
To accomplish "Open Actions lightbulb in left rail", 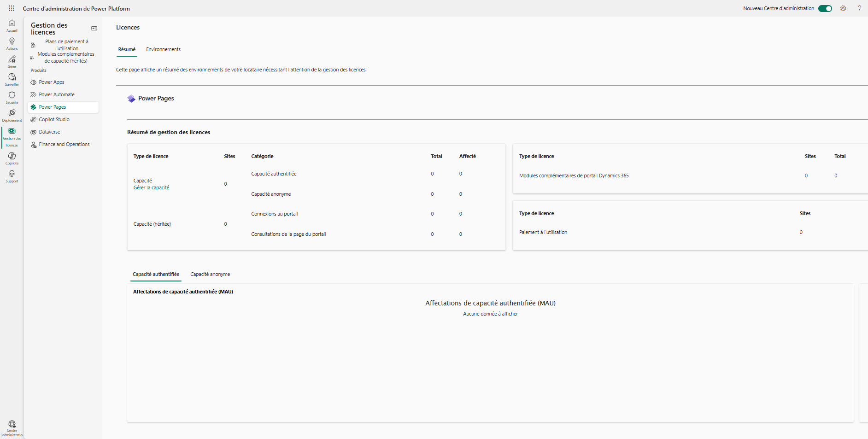I will pyautogui.click(x=12, y=44).
